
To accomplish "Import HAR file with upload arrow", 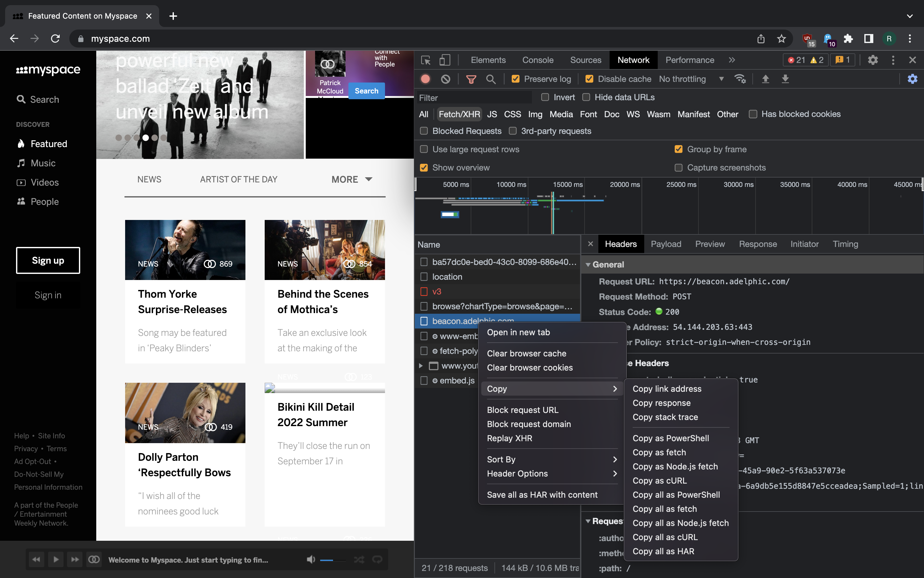I will (x=765, y=79).
